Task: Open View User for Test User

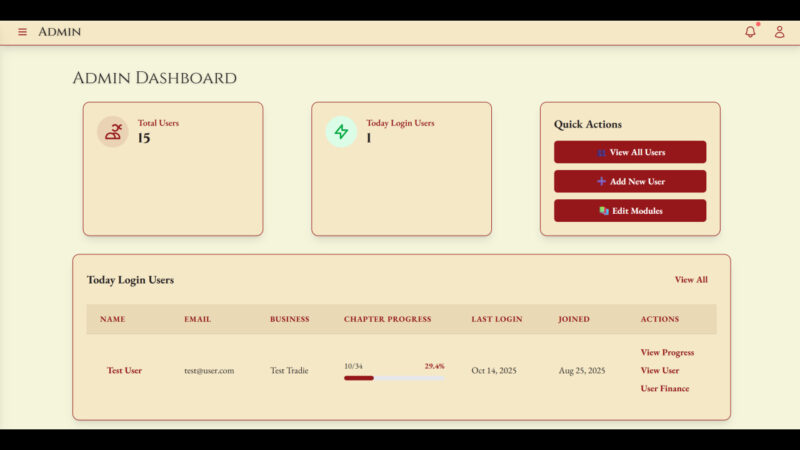Action: click(x=659, y=370)
